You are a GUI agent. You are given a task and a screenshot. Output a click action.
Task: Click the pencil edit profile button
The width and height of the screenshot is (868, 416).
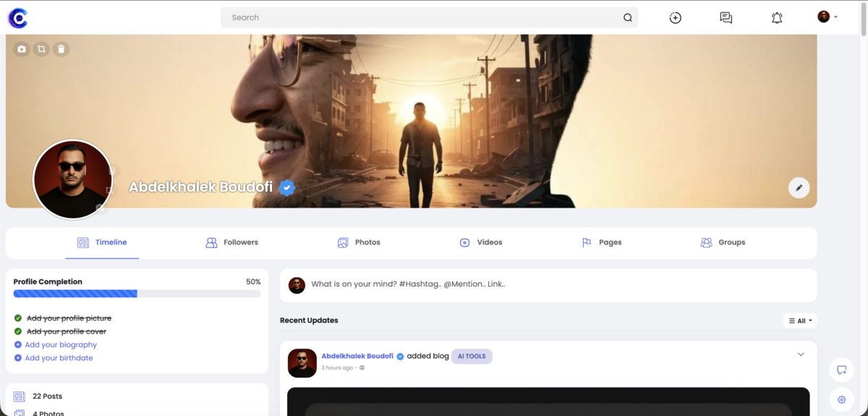click(x=799, y=188)
